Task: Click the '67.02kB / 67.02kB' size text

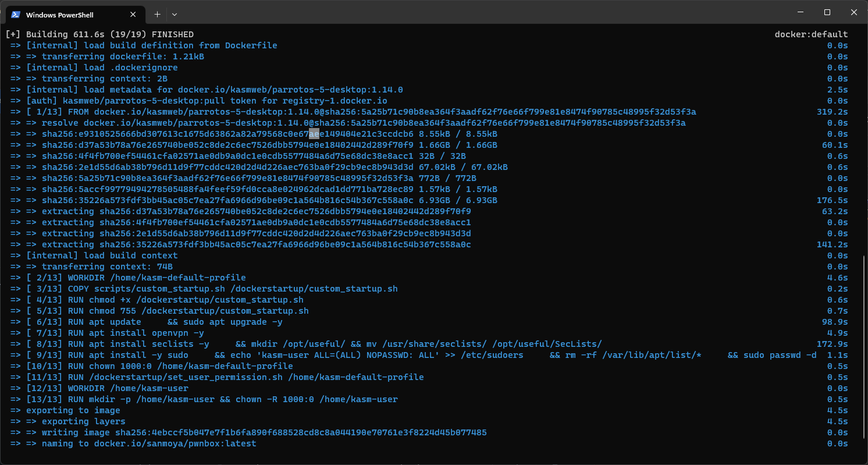Action: click(463, 167)
